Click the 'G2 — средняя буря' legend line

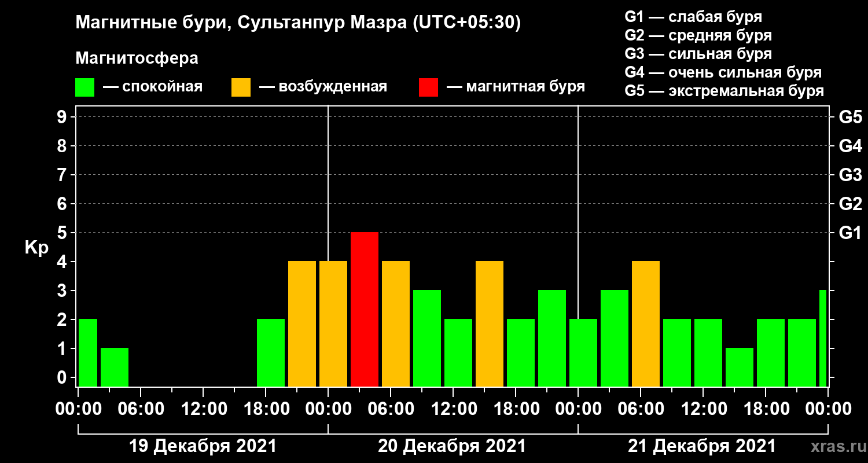pos(698,35)
